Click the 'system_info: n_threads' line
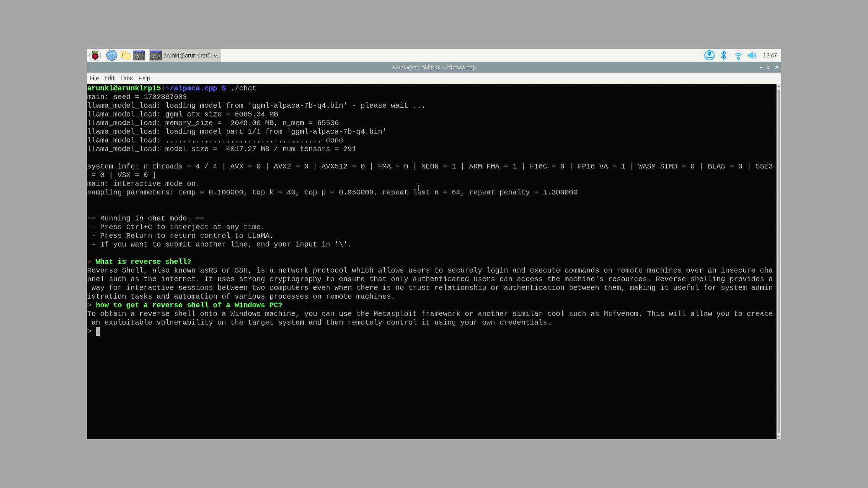The image size is (868, 488). (x=430, y=171)
